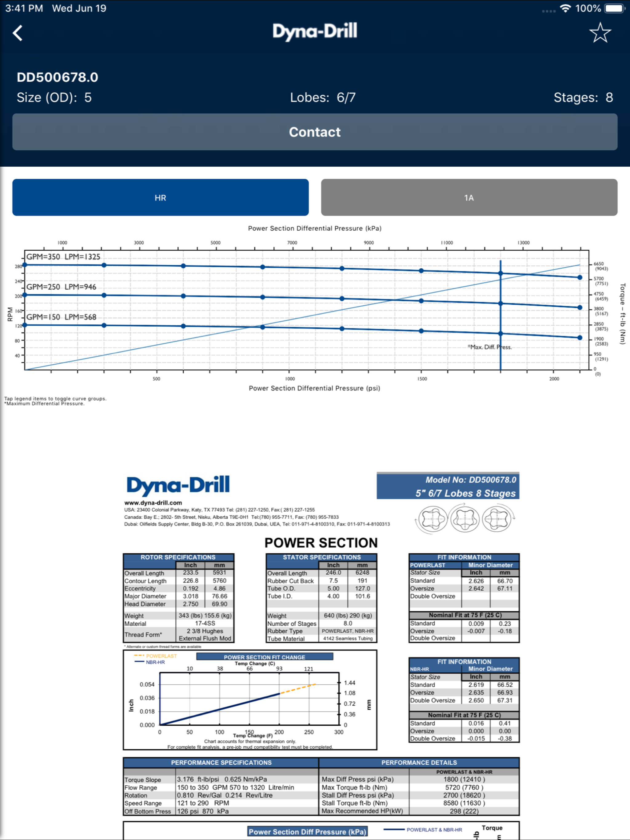Tap the Stages: 8 label
The width and height of the screenshot is (630, 840).
[x=583, y=97]
